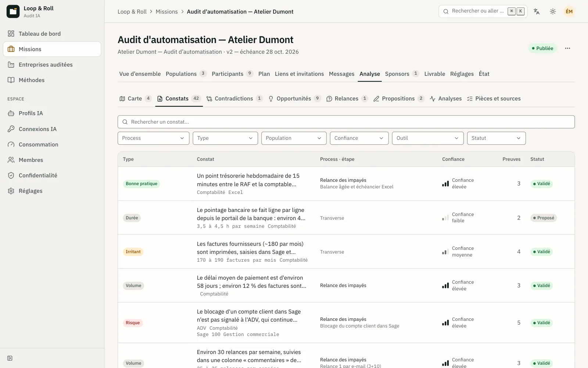Viewport: 588px width, 368px height.
Task: Switch to the Livrable tab
Action: tap(434, 74)
